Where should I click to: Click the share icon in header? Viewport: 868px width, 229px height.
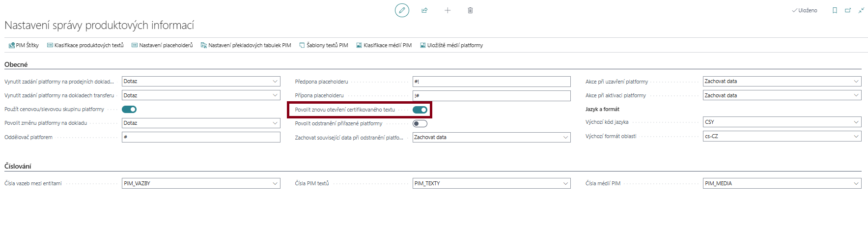click(424, 10)
